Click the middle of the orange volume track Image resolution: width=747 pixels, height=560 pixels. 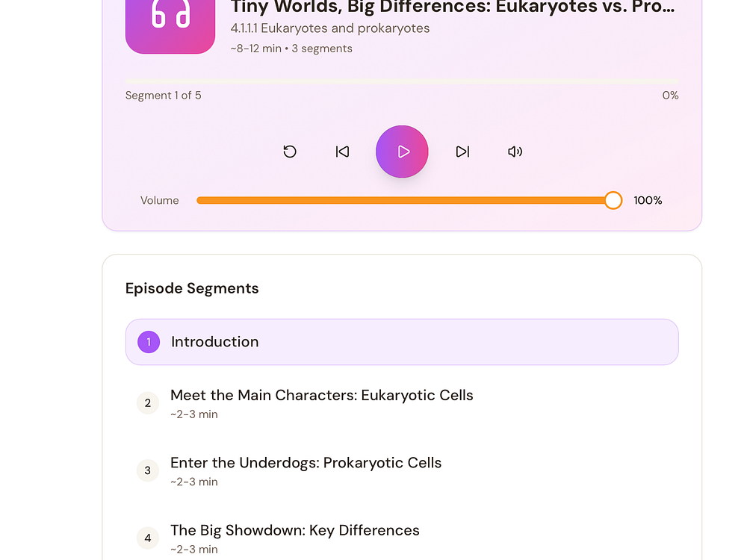[403, 200]
